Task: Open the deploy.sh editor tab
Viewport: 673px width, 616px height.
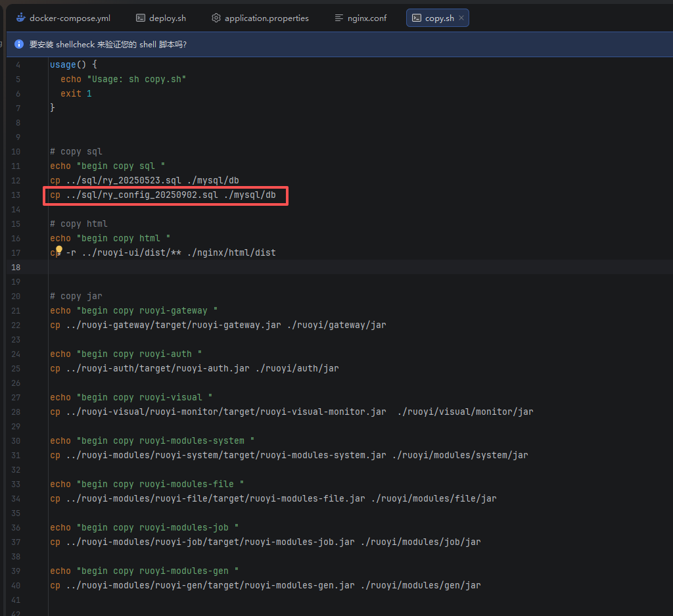Action: coord(161,18)
